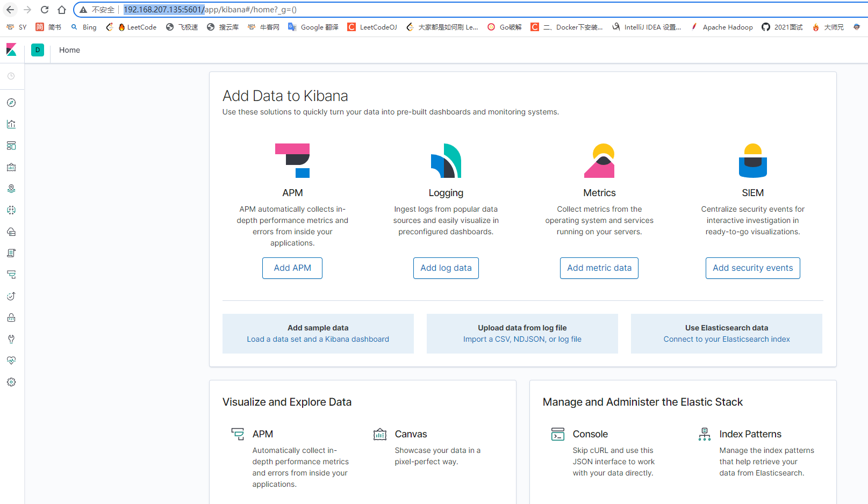Open Infrastructure metrics icon in sidebar

[11, 232]
